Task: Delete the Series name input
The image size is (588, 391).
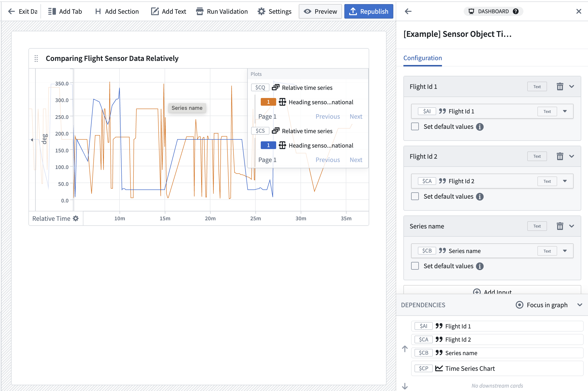Action: tap(560, 226)
